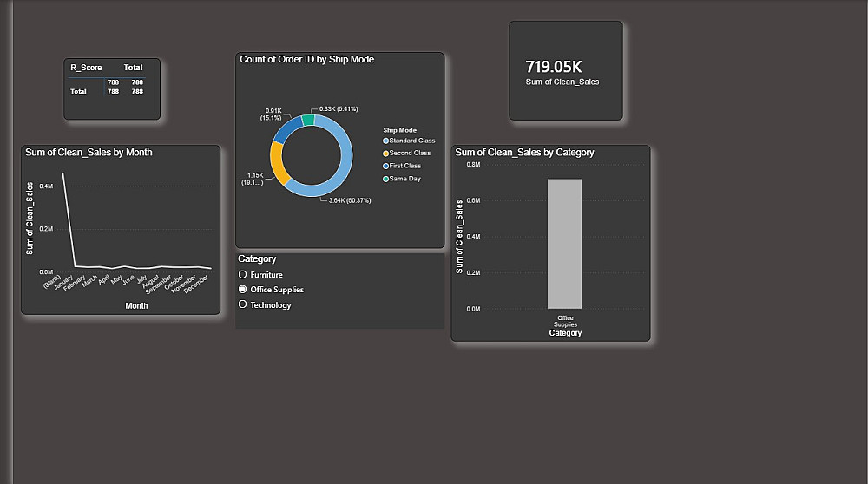Select the Furniture category radio button
The width and height of the screenshot is (868, 484).
[242, 274]
